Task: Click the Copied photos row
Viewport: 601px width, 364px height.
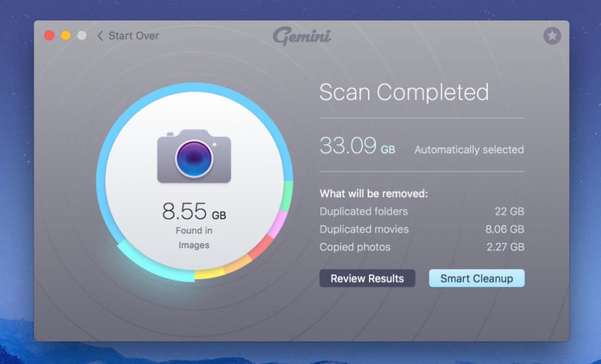Action: 421,247
